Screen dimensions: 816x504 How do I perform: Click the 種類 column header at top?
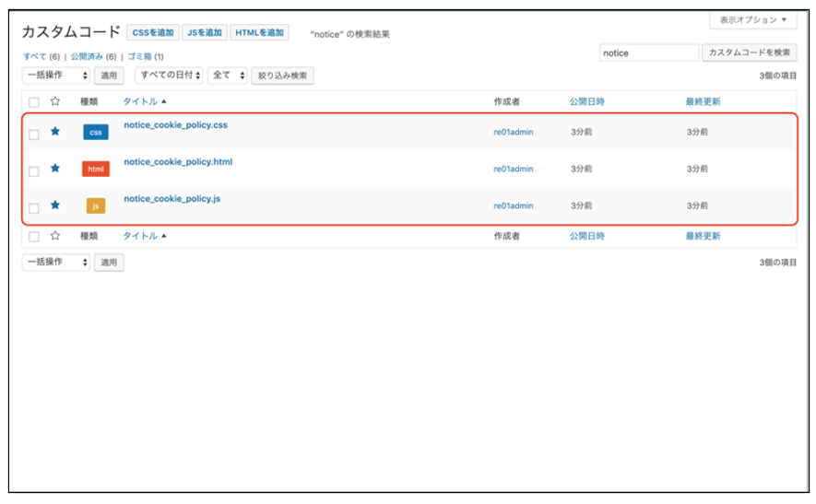[x=89, y=101]
